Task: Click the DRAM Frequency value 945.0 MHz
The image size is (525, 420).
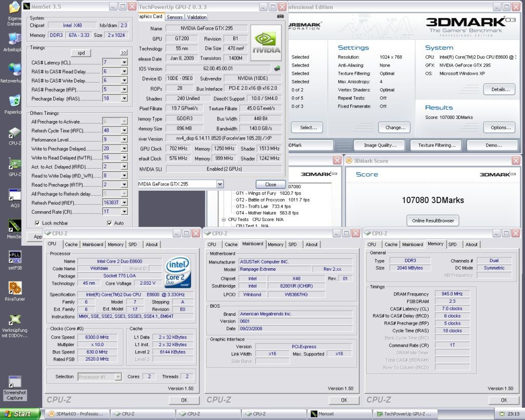Action: coord(452,294)
